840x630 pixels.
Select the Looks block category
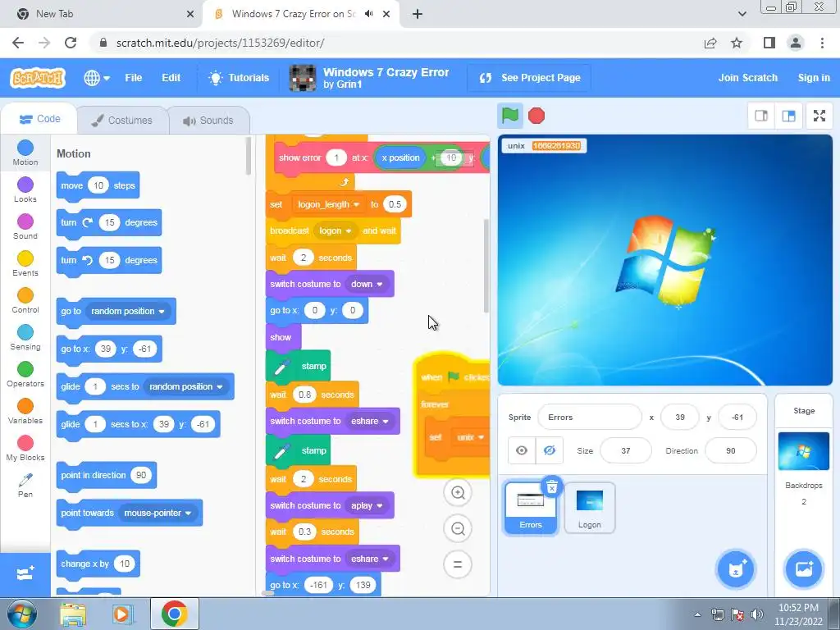pyautogui.click(x=25, y=189)
